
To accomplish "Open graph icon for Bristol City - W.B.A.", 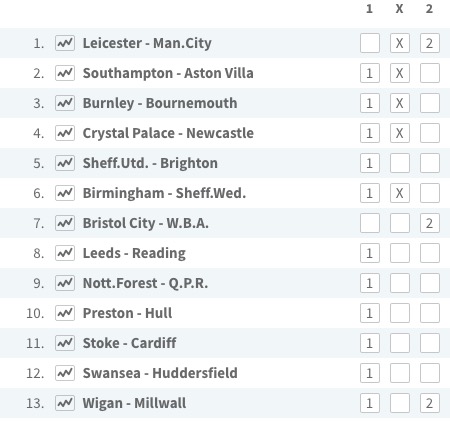I will tap(65, 223).
